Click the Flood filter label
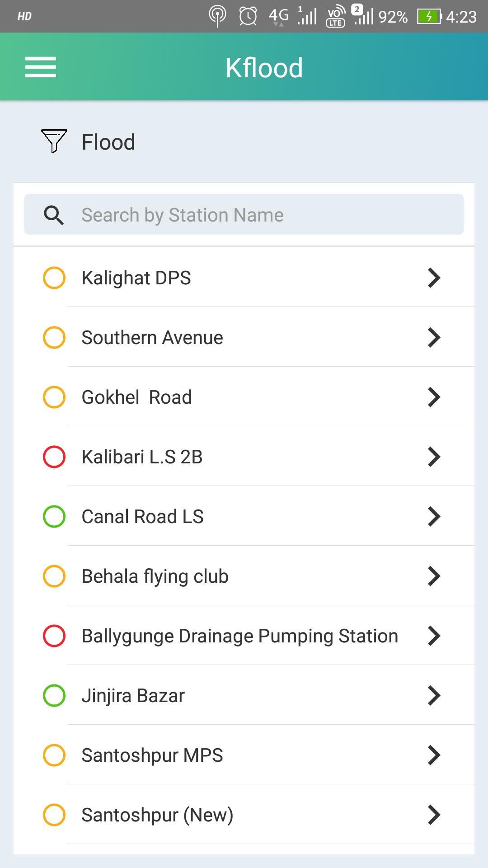 coord(108,142)
